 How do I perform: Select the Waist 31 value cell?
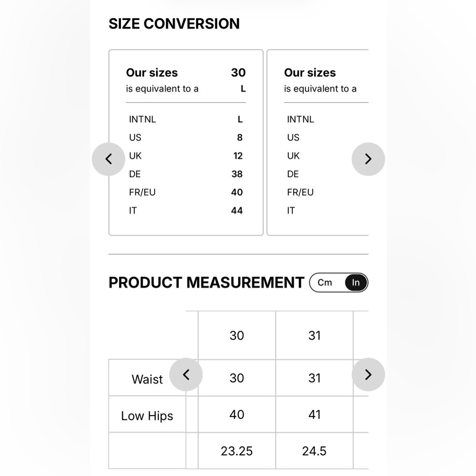315,378
